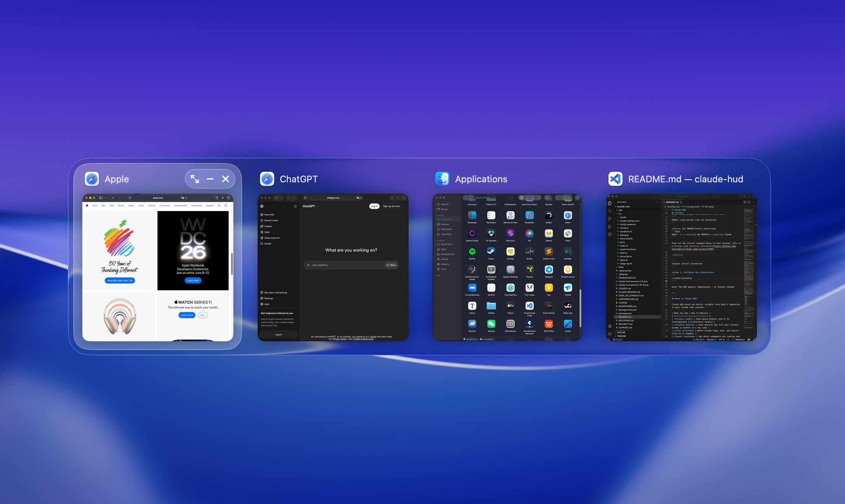Viewport: 845px width, 504px height.
Task: Click the Safari icon beside the ChatGPT title
Action: click(x=267, y=179)
